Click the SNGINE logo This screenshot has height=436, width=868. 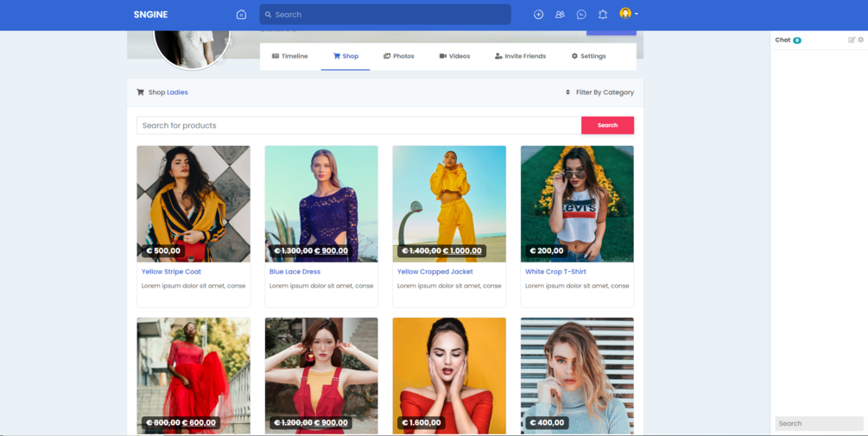(x=150, y=15)
